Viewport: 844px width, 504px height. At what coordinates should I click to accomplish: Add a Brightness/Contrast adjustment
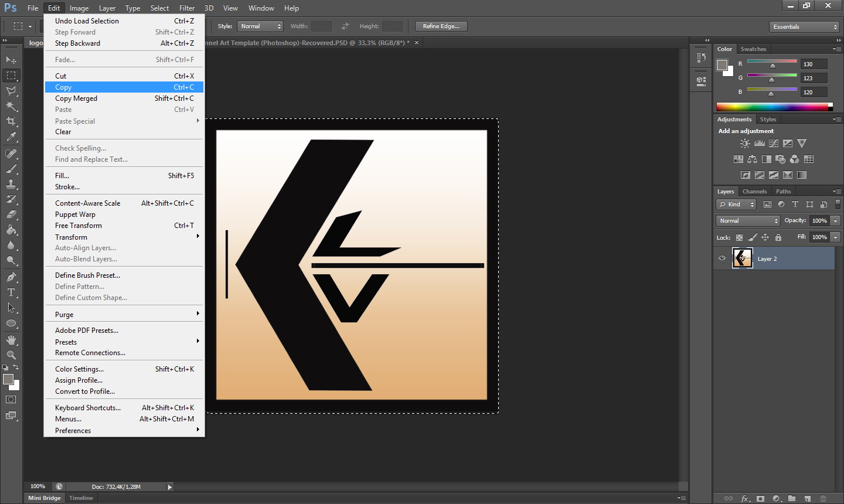[745, 144]
